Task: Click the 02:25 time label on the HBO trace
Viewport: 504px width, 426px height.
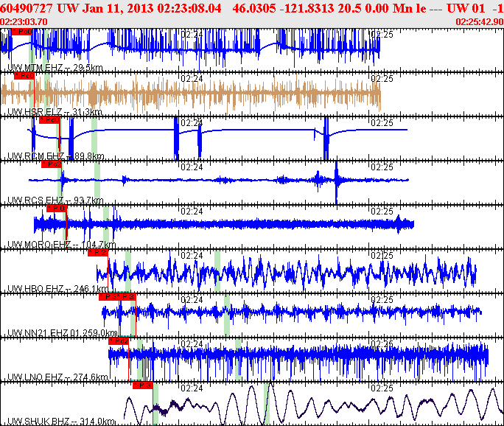Action: 382,256
